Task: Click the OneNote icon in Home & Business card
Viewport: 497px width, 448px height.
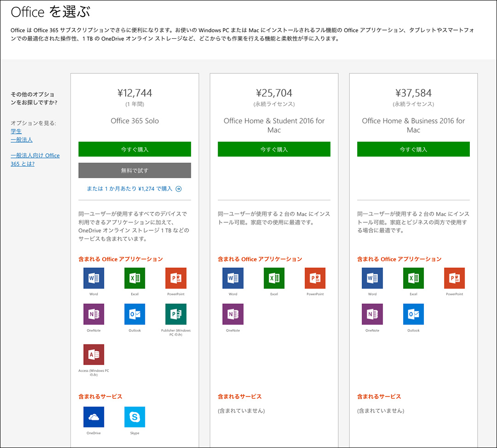Action: tap(372, 314)
